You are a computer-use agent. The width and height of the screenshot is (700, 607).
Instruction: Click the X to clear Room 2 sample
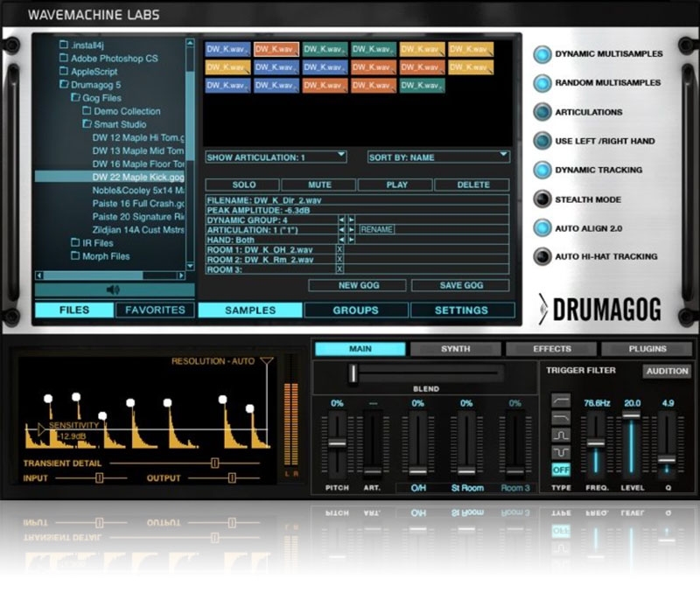(339, 259)
